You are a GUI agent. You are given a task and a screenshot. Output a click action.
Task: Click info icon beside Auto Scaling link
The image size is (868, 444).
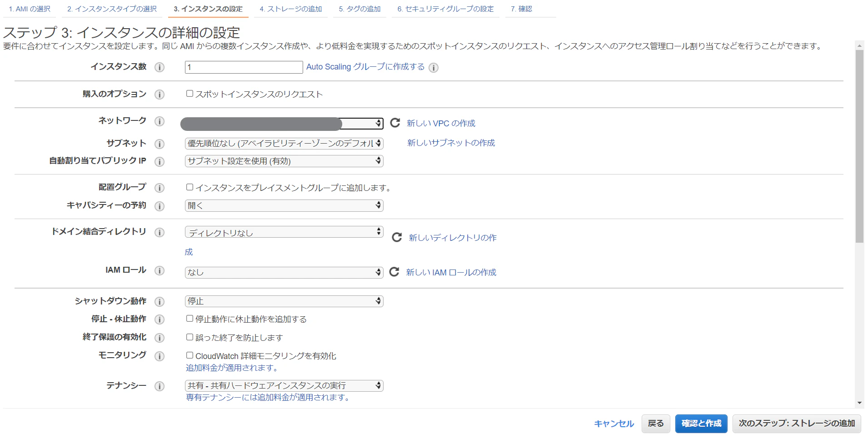coord(434,68)
